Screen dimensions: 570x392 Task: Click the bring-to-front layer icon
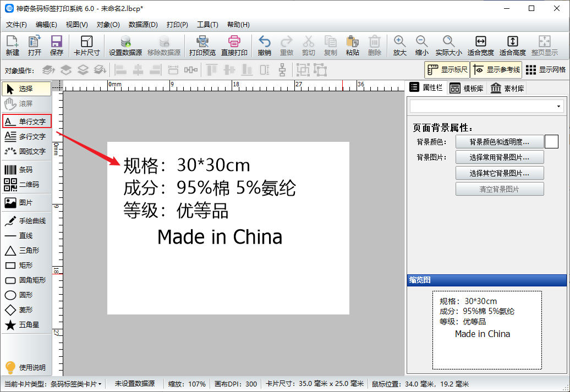[49, 70]
